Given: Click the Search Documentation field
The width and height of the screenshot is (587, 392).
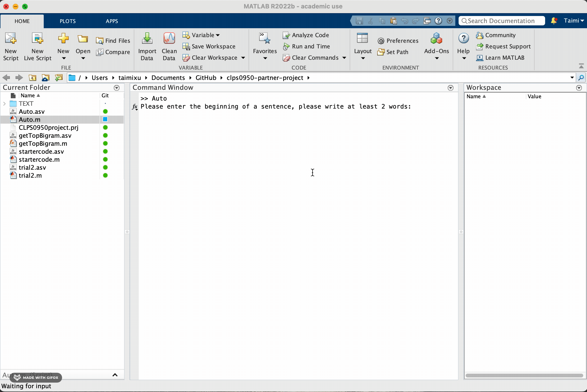Looking at the screenshot, I should coord(501,21).
